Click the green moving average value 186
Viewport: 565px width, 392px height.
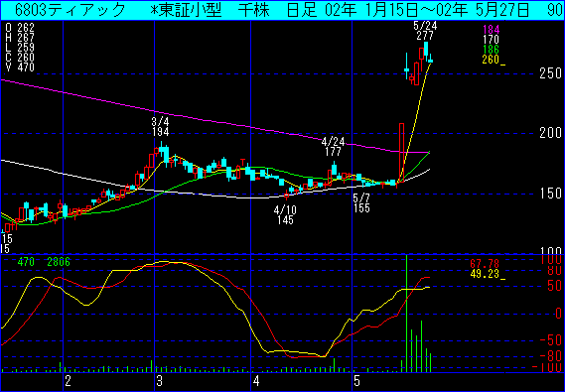[492, 50]
